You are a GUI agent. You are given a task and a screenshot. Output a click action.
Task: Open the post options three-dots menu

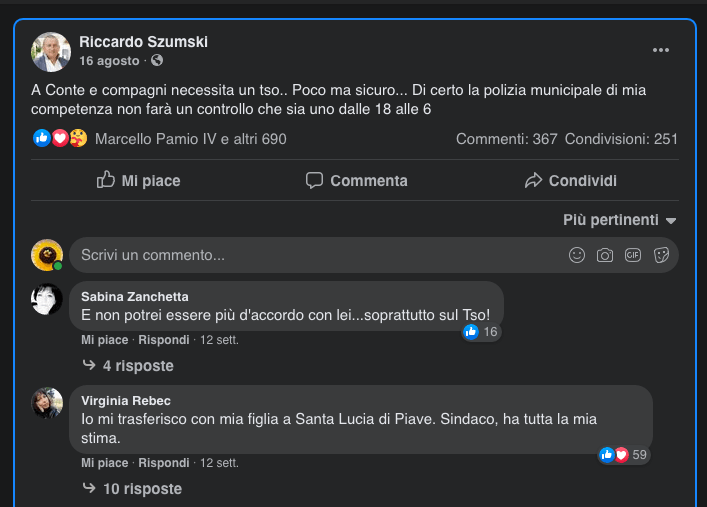[661, 50]
